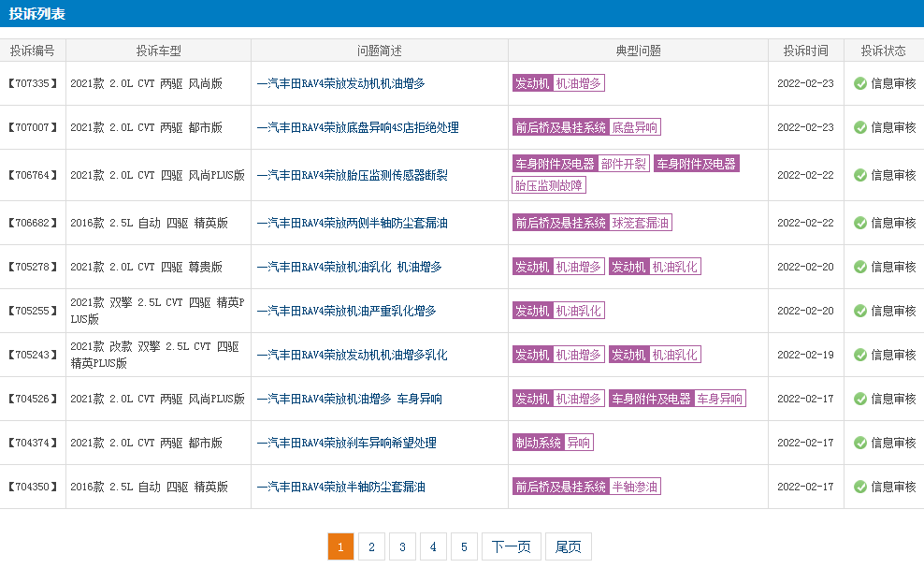Click green status icon for complaint 706764
The image size is (924, 568).
pyautogui.click(x=860, y=175)
